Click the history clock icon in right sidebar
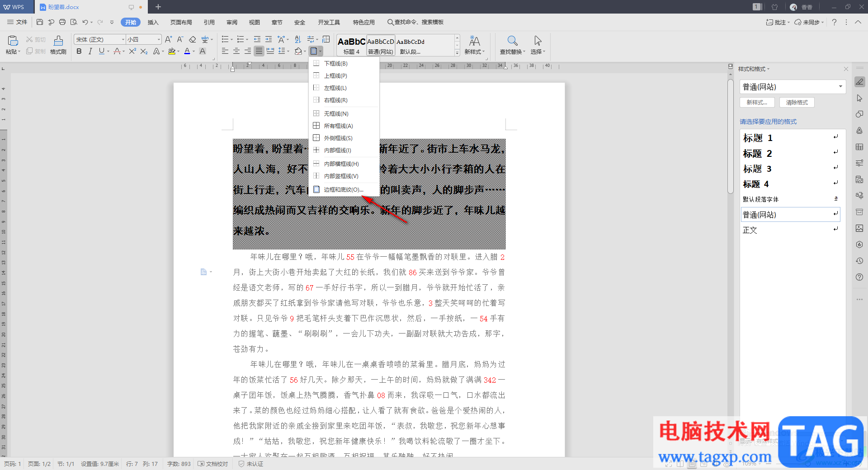 pyautogui.click(x=859, y=261)
